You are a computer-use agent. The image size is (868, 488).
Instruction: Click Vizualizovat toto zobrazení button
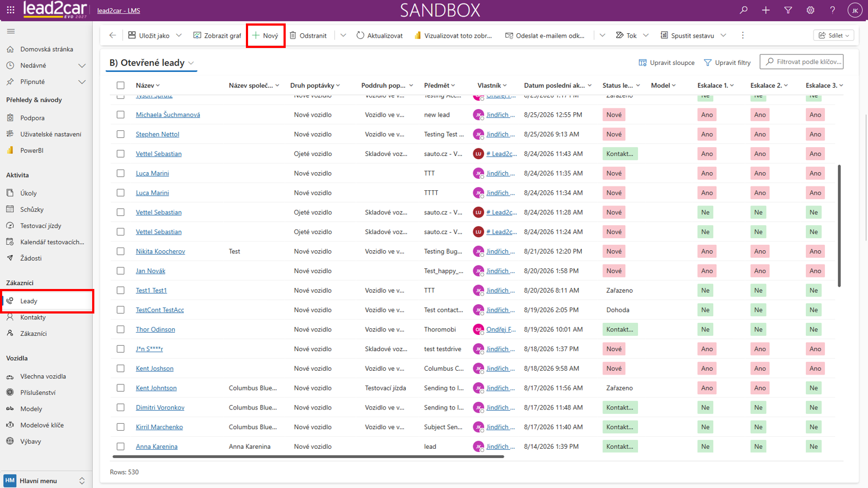(453, 35)
